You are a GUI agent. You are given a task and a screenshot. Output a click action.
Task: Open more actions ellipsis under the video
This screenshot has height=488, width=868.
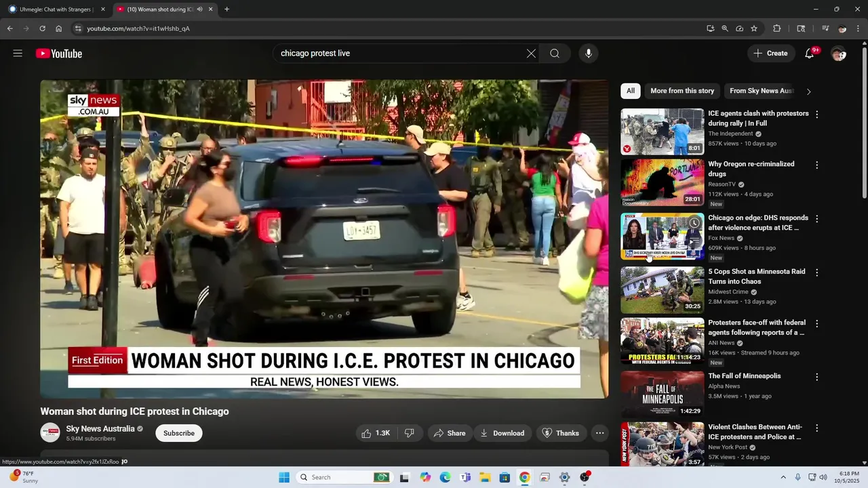tap(599, 433)
